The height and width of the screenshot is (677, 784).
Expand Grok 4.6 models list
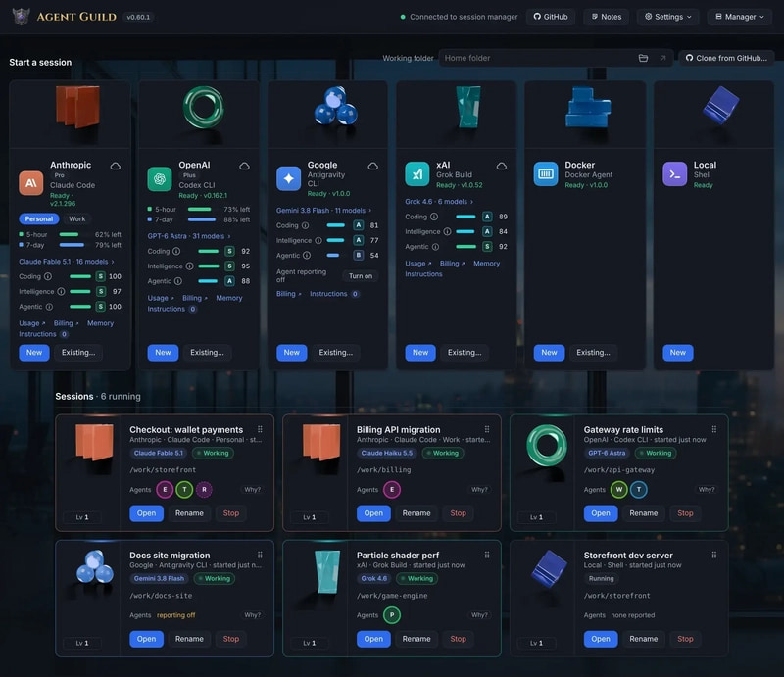439,202
